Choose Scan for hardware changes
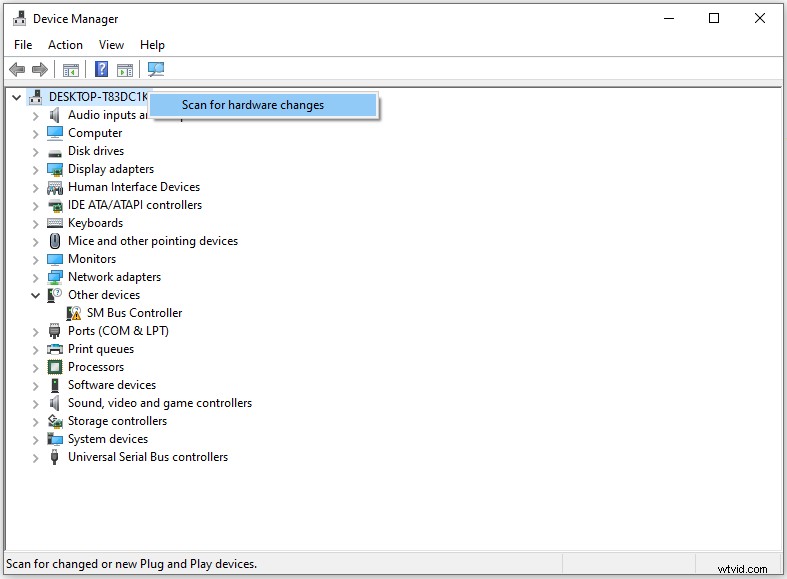This screenshot has width=787, height=579. pos(264,105)
